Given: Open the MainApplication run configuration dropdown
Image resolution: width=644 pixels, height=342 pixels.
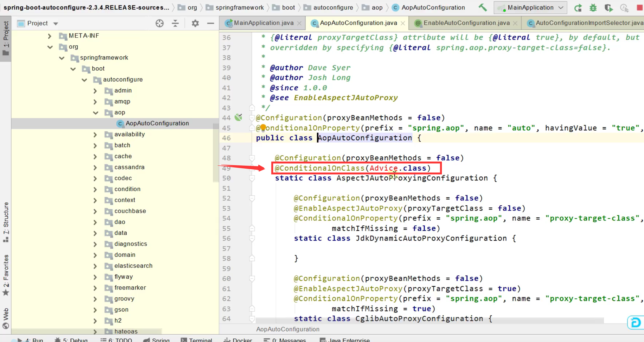Looking at the screenshot, I should 530,7.
